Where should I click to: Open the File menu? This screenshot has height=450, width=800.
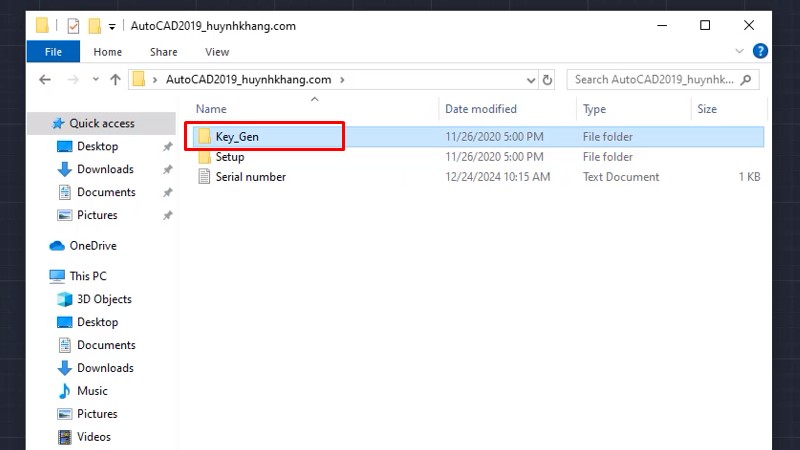[53, 52]
